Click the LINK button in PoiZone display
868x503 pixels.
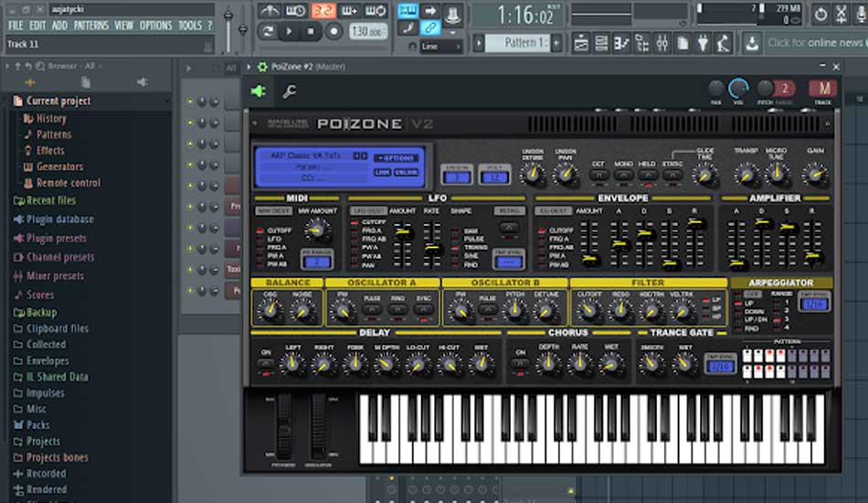(382, 172)
